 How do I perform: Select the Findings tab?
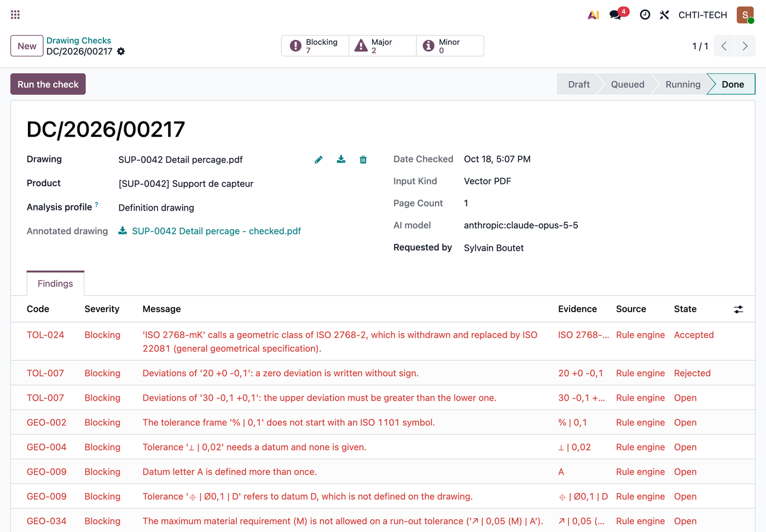(x=55, y=283)
